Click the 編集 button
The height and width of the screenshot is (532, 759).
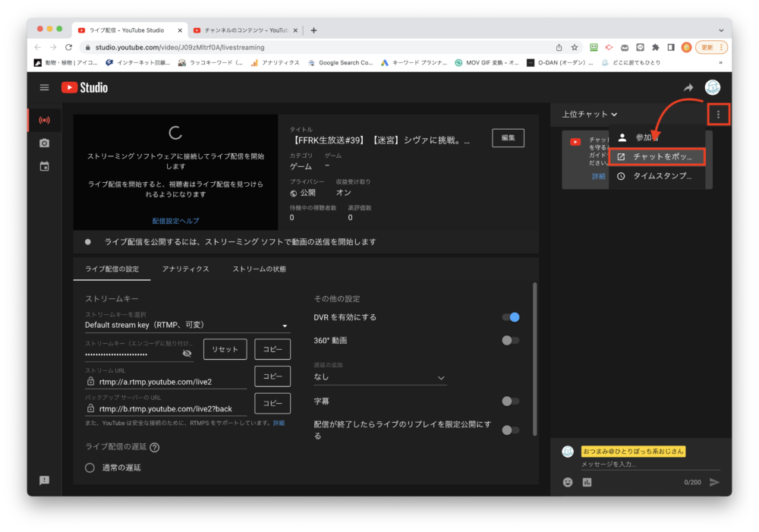[x=508, y=138]
